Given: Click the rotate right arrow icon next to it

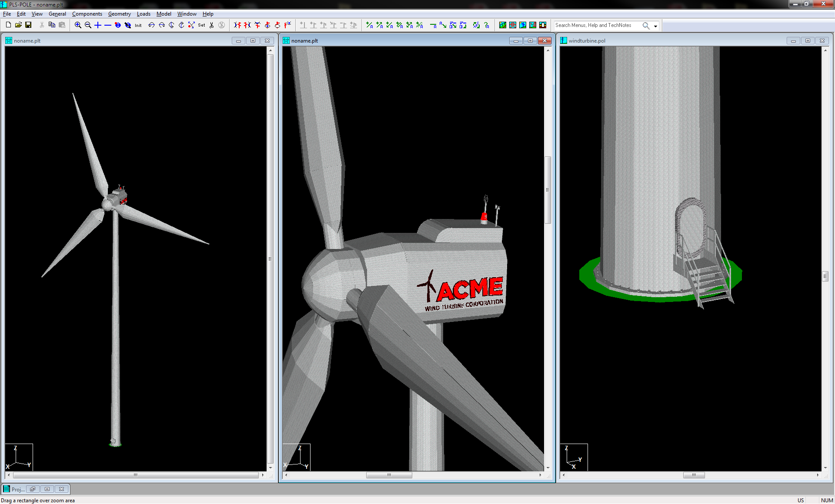Looking at the screenshot, I should 161,25.
